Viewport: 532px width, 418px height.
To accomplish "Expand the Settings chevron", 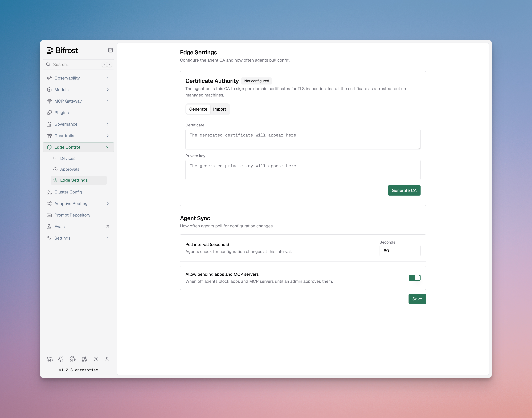I will 108,238.
